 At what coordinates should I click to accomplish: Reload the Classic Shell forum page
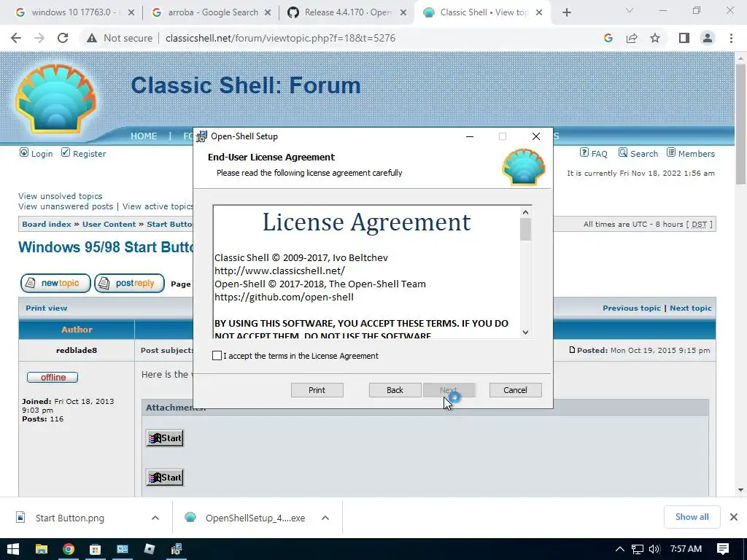(x=63, y=38)
